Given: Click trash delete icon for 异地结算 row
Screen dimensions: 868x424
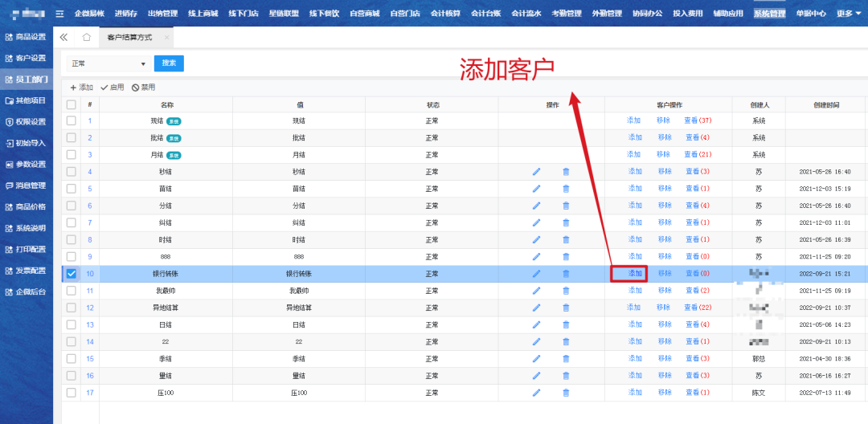Looking at the screenshot, I should [x=566, y=308].
